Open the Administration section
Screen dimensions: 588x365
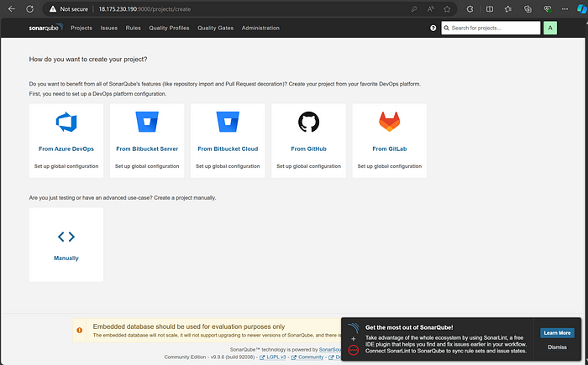click(260, 28)
